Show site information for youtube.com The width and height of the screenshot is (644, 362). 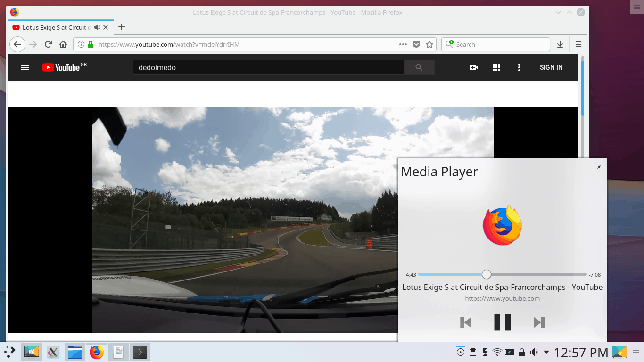point(81,44)
